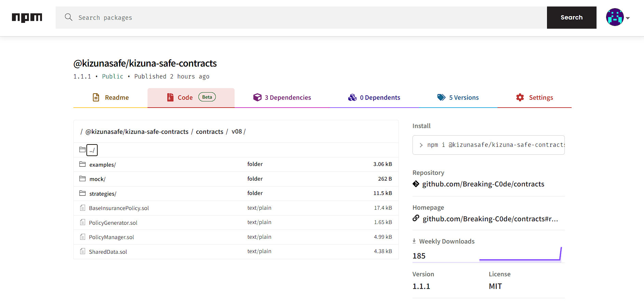Open the Settings tab
Screen dimensions: 644x304
tap(534, 98)
